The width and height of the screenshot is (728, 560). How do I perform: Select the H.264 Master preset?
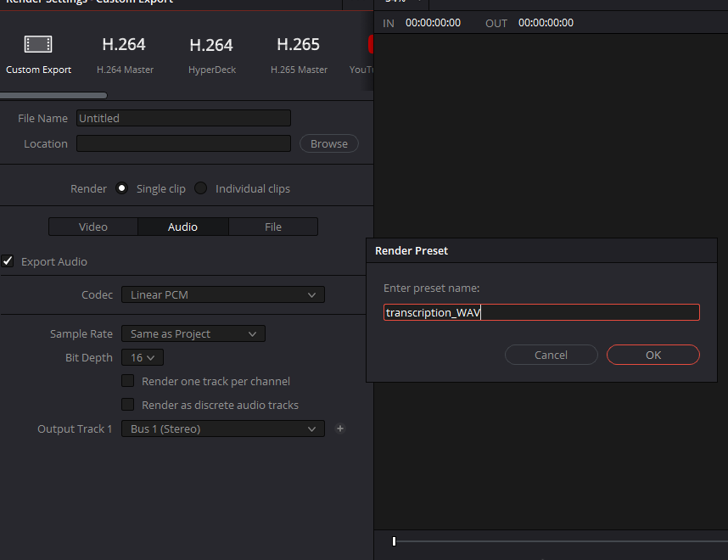click(x=124, y=51)
